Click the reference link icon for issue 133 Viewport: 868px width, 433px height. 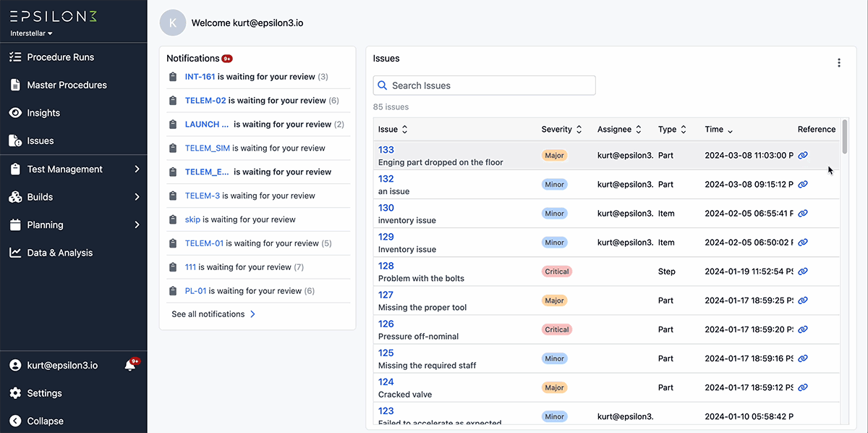[x=803, y=156]
